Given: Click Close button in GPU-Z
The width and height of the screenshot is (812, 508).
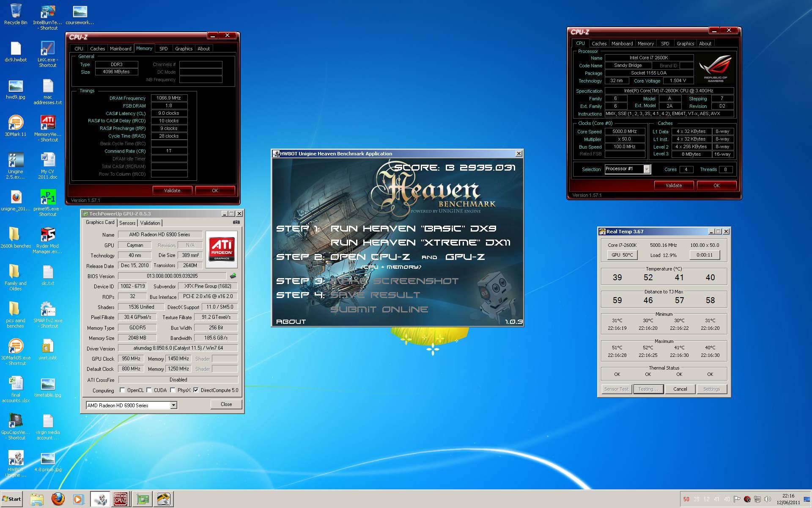Looking at the screenshot, I should (x=226, y=404).
